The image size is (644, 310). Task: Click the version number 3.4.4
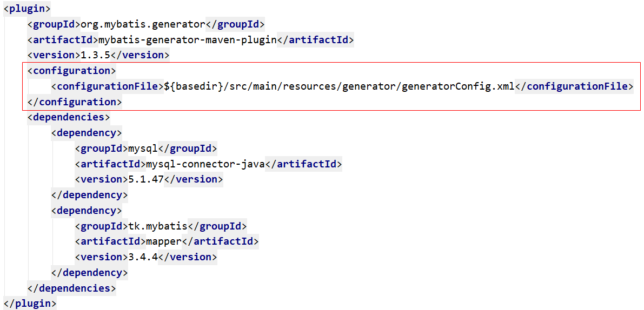140,258
